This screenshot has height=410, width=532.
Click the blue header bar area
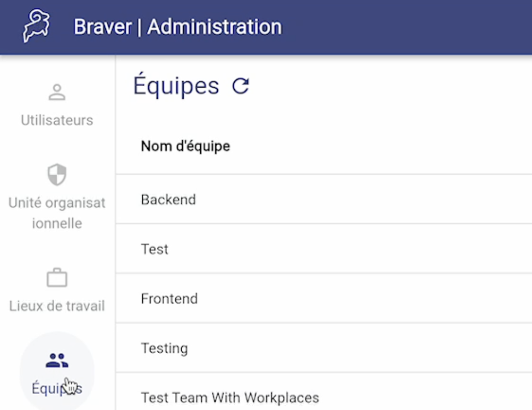pyautogui.click(x=407, y=27)
